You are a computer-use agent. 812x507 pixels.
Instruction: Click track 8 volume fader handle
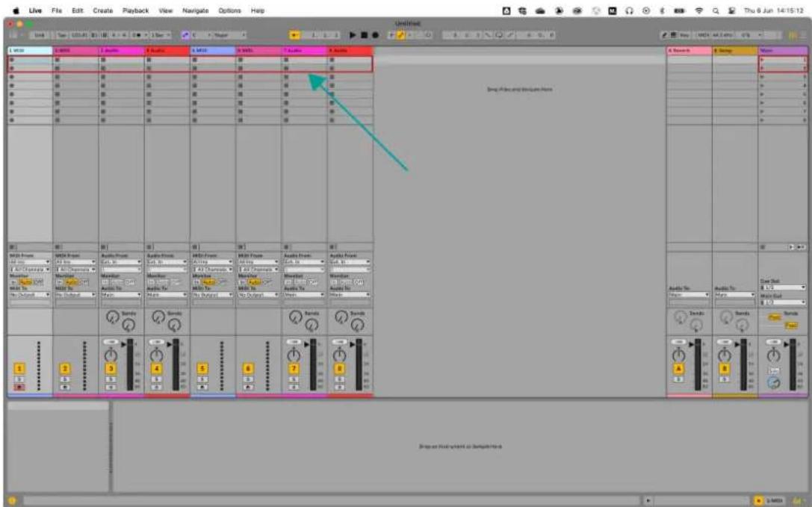[x=351, y=344]
